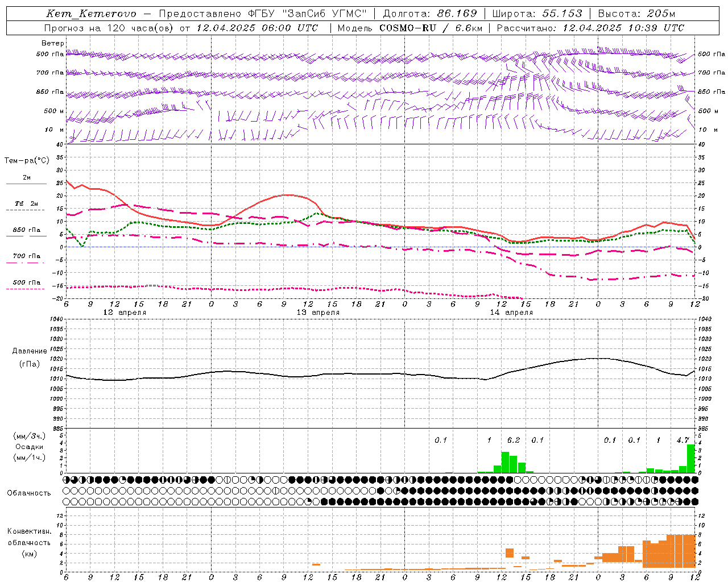Click the 14 апреля date label
Image resolution: width=728 pixels, height=582 pixels.
511,312
